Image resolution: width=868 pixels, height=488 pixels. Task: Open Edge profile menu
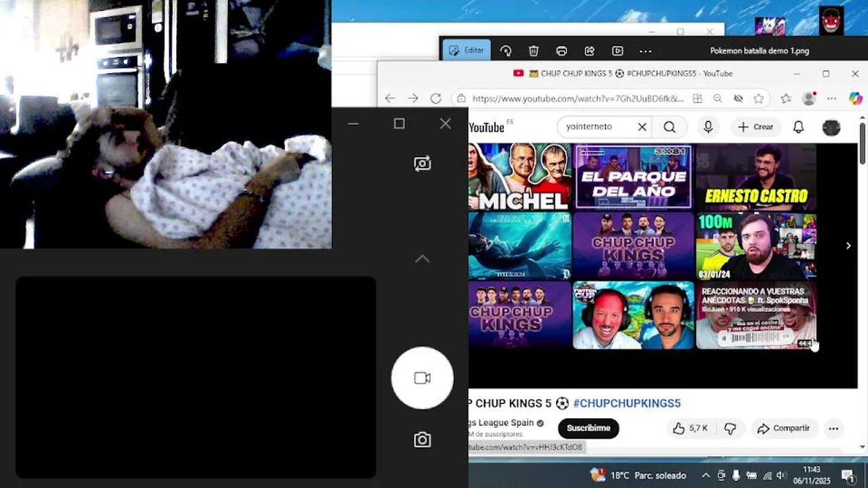point(809,98)
